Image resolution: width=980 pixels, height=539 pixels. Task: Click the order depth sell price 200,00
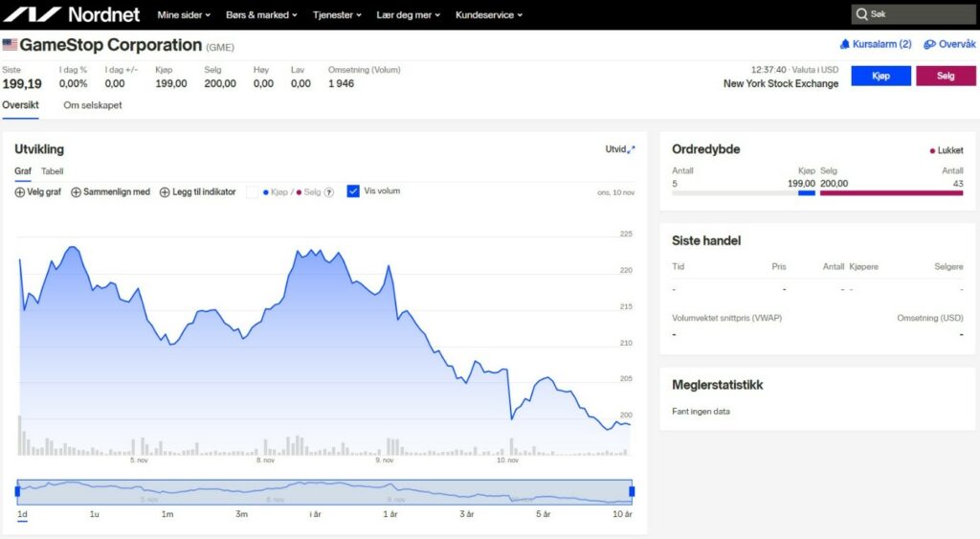pos(834,183)
